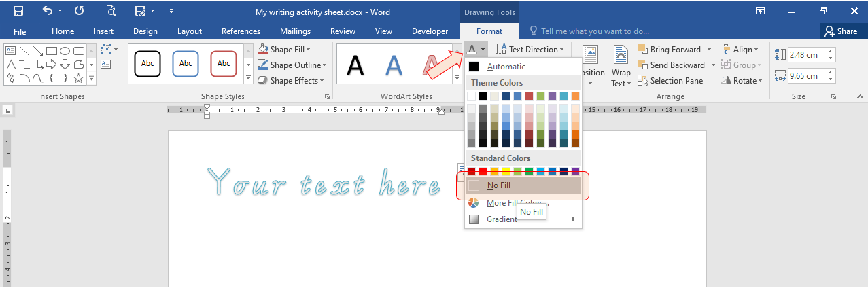
Task: Click the Draw Text Box icon
Action: pyautogui.click(x=105, y=64)
